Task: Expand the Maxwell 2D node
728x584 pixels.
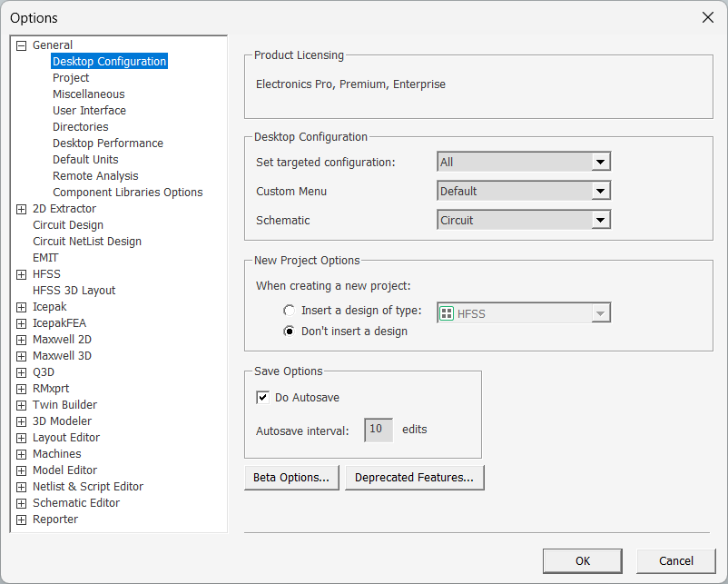Action: click(x=22, y=340)
